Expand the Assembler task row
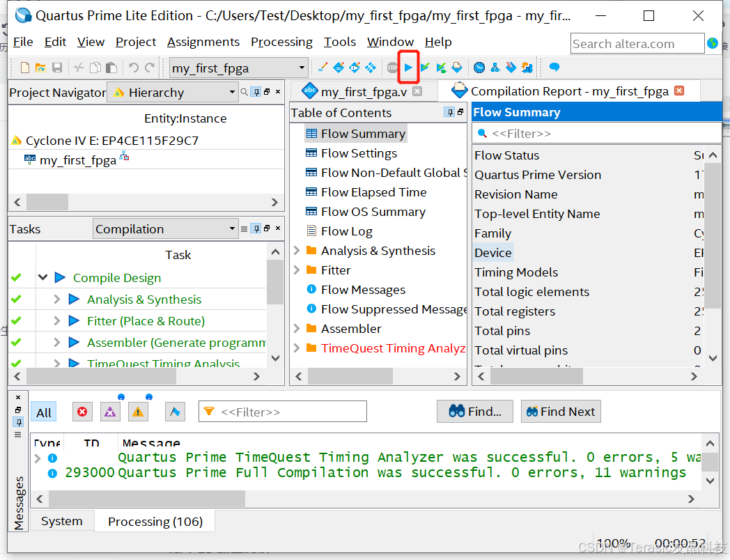 pyautogui.click(x=57, y=343)
